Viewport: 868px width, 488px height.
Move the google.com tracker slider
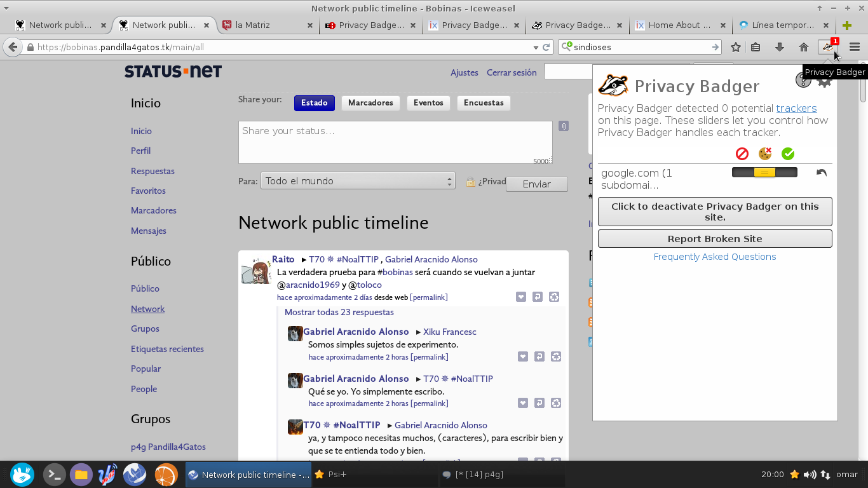pyautogui.click(x=764, y=172)
